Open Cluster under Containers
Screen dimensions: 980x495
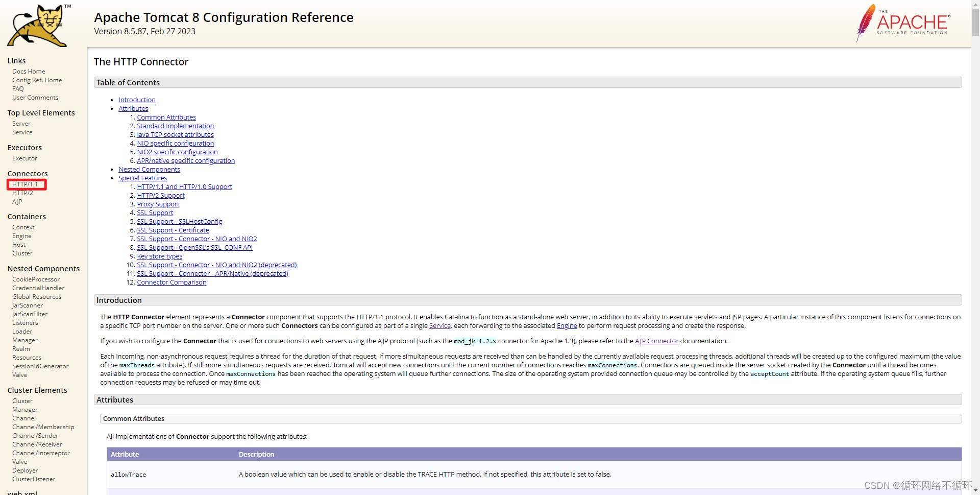point(22,253)
